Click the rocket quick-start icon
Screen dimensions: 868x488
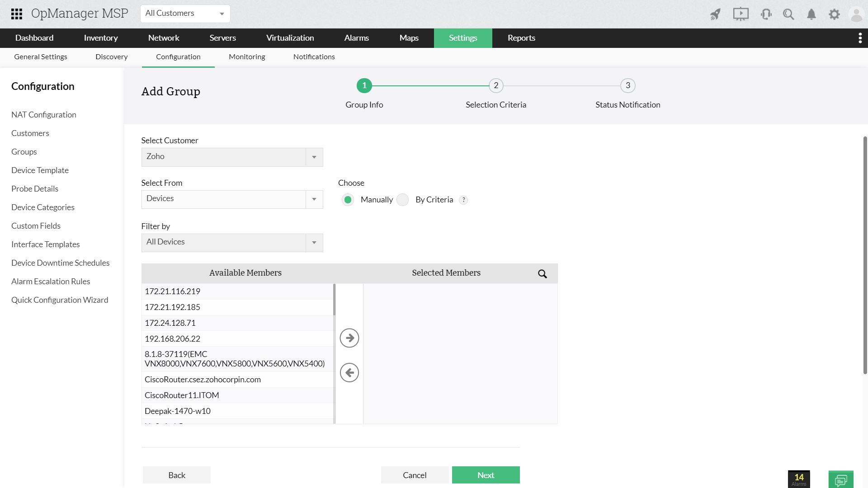[x=715, y=14]
